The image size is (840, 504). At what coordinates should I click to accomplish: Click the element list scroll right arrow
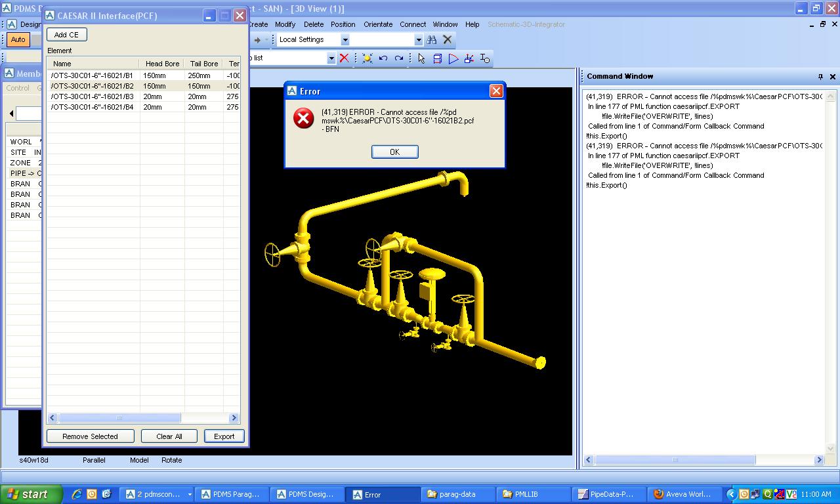point(234,418)
